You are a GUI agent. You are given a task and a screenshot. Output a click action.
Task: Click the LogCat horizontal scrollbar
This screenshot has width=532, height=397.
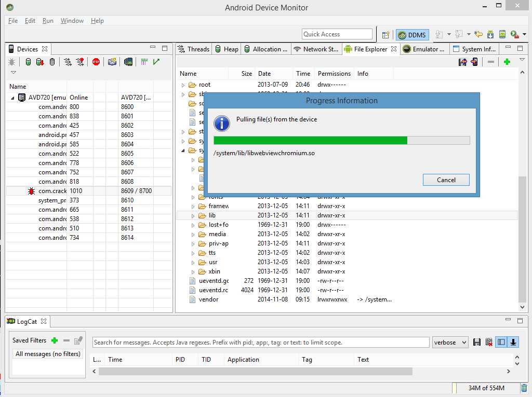256,372
